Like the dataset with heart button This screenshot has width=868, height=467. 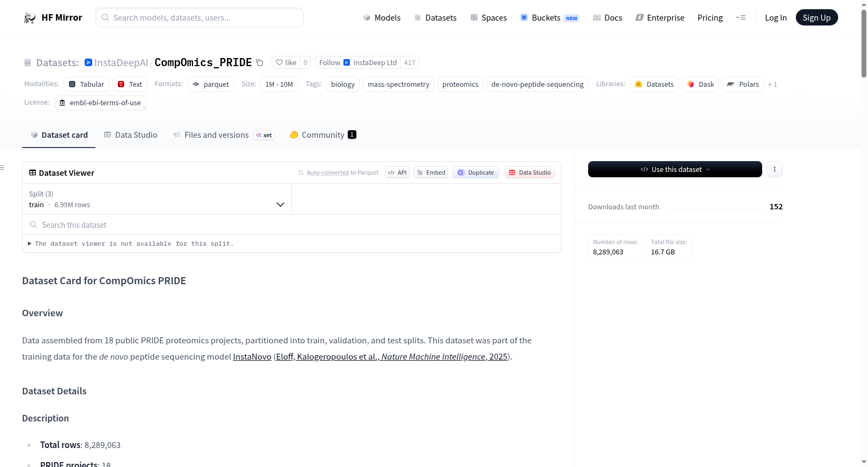(x=286, y=62)
